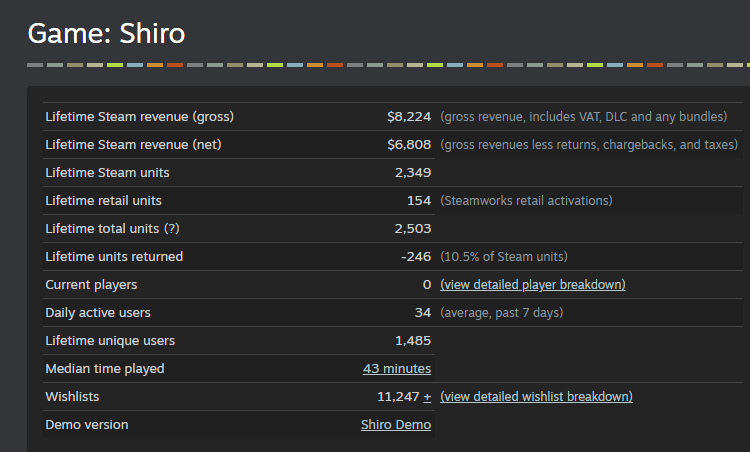The image size is (750, 452).
Task: Click the Wishlists row label
Action: click(x=72, y=397)
